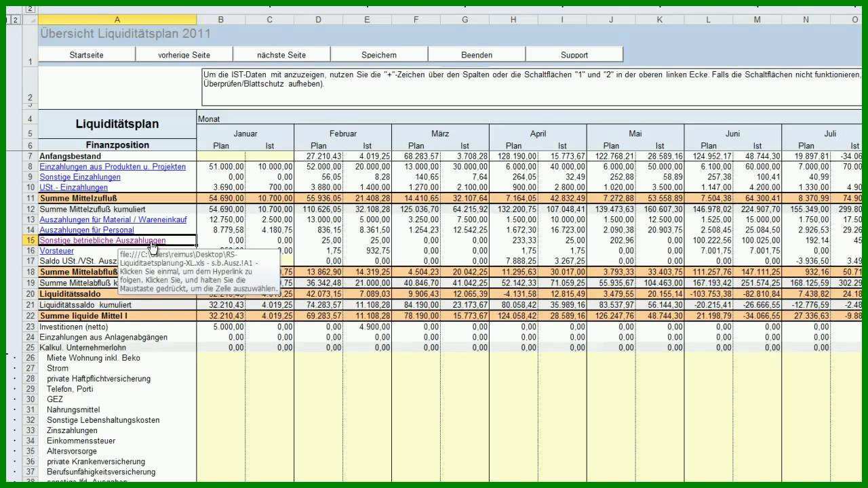Click the GEZ cell
This screenshot has width=868, height=488.
(117, 399)
